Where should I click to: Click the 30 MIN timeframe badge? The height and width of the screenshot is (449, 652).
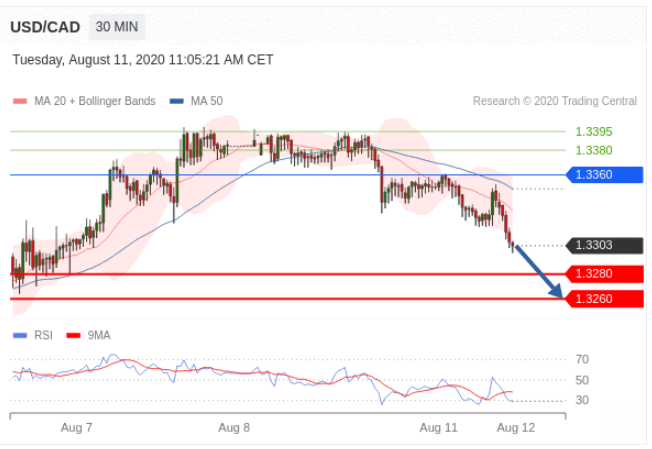coord(117,27)
